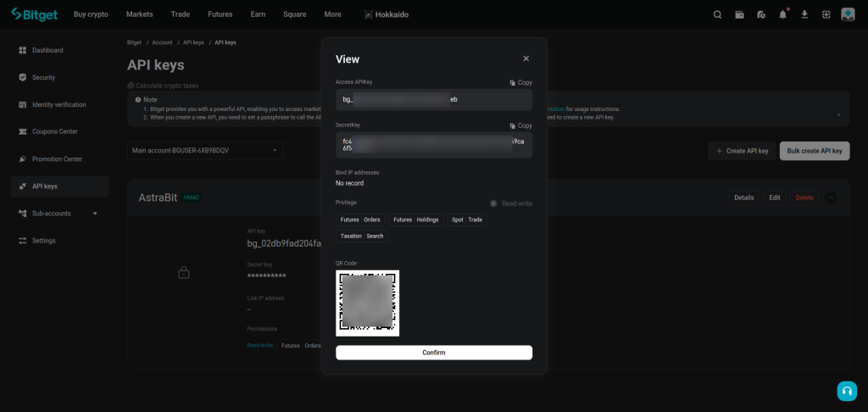The height and width of the screenshot is (412, 868).
Task: Click the QR Code image
Action: click(x=367, y=303)
